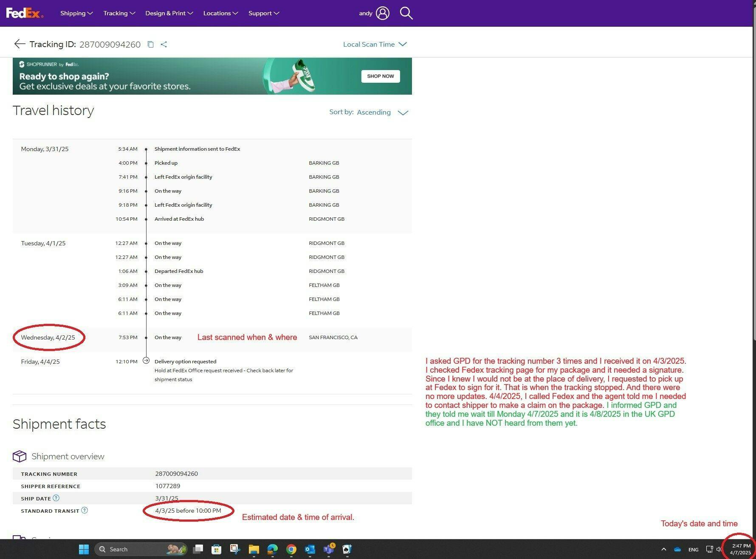756x559 pixels.
Task: Open the search magnifier icon
Action: (406, 13)
